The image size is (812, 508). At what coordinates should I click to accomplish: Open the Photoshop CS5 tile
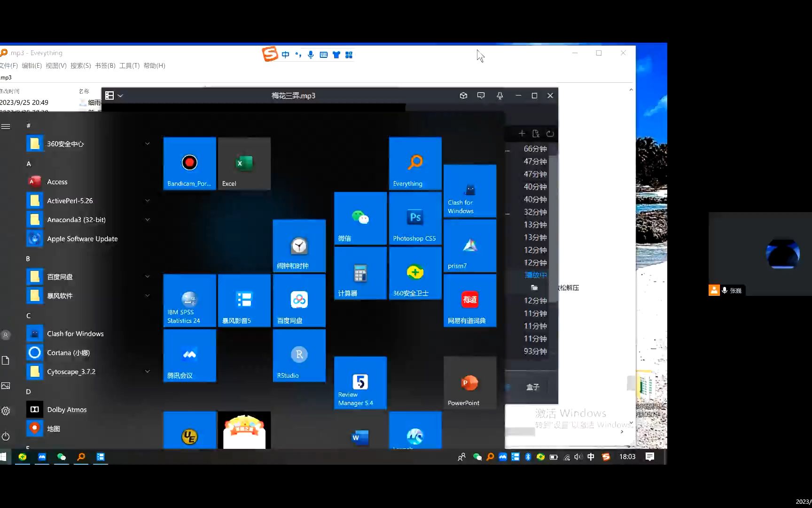point(415,218)
